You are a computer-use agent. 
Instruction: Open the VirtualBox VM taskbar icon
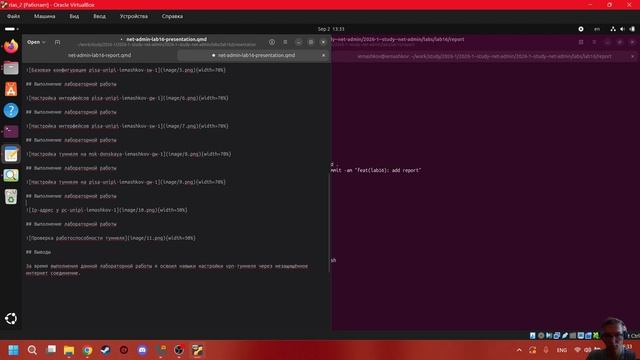point(198,350)
